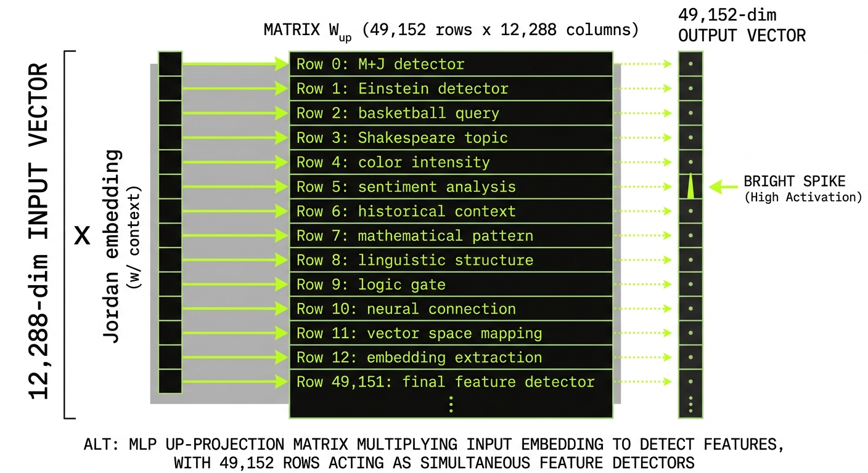The width and height of the screenshot is (868, 473).
Task: Click the "Row 8: linguistic structure" row
Action: [451, 260]
